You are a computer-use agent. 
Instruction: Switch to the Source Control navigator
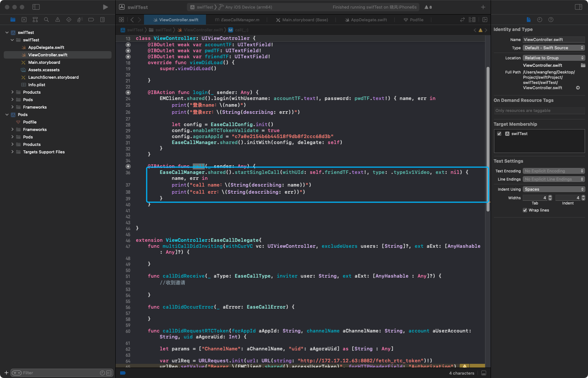[24, 20]
